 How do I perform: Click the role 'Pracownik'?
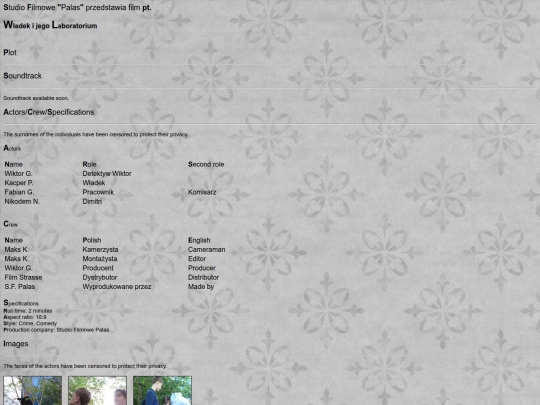pyautogui.click(x=98, y=192)
